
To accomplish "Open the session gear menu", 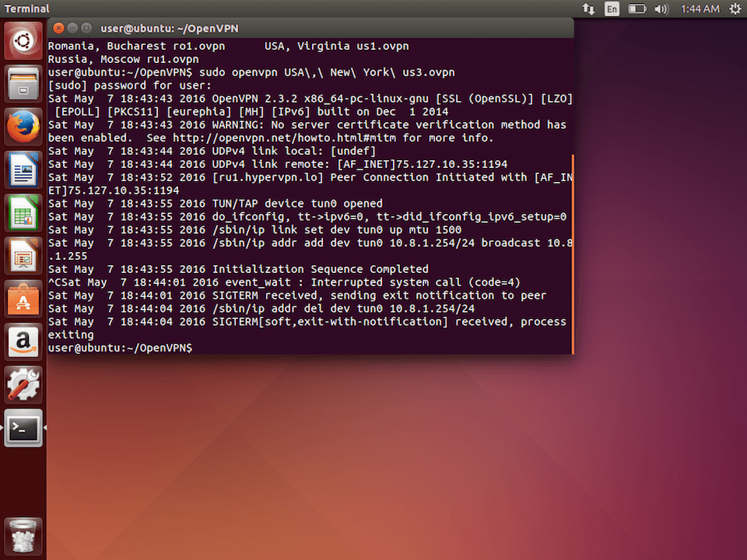I will 735,9.
